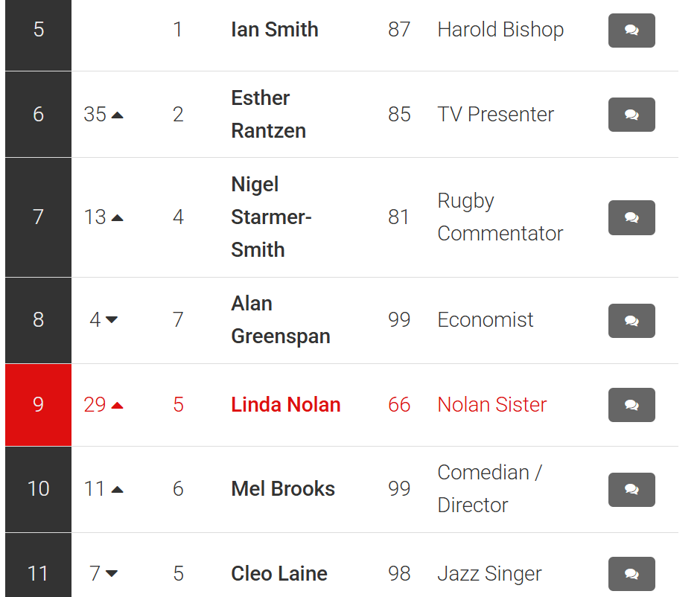This screenshot has width=700, height=597.
Task: Click the down arrow beside Cleo Laine's 7
Action: click(x=112, y=574)
